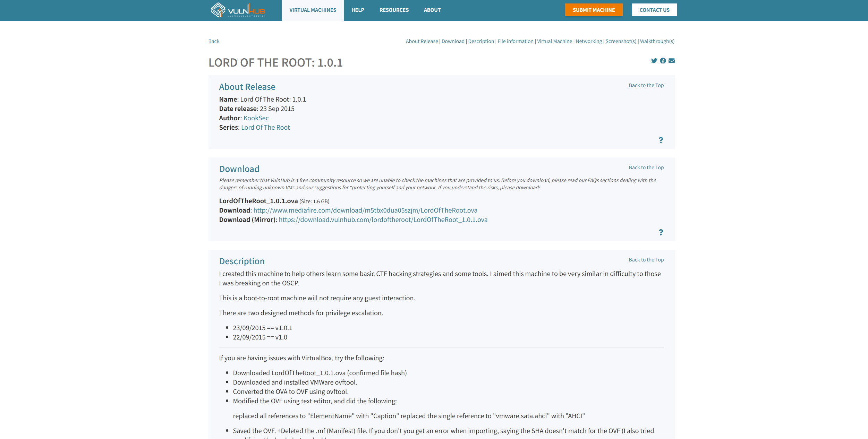
Task: Open the KookSec author link
Action: coord(256,118)
